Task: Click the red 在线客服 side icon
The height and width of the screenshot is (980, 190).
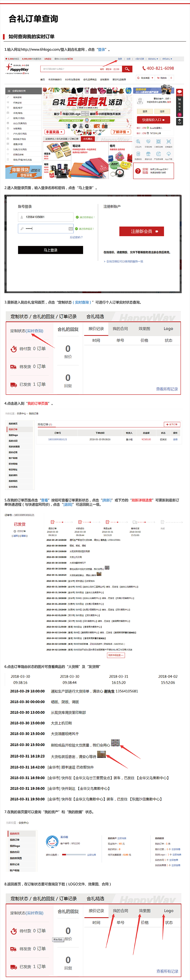Action: point(179,92)
